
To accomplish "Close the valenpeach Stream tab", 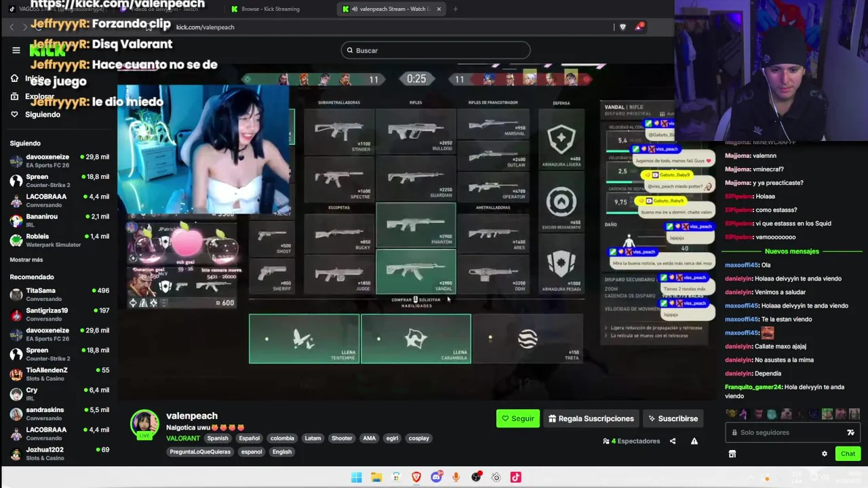I will point(439,9).
